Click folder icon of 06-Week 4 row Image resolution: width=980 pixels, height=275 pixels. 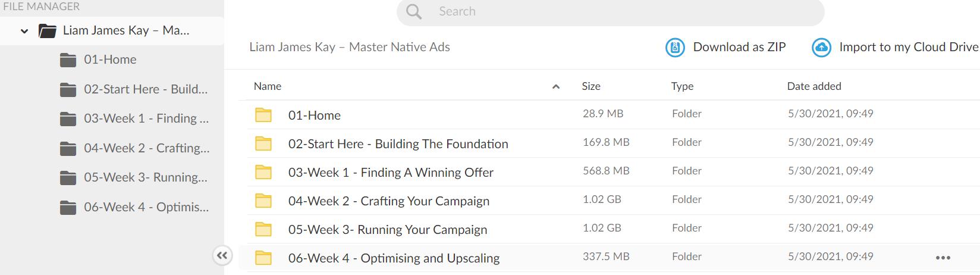click(263, 258)
